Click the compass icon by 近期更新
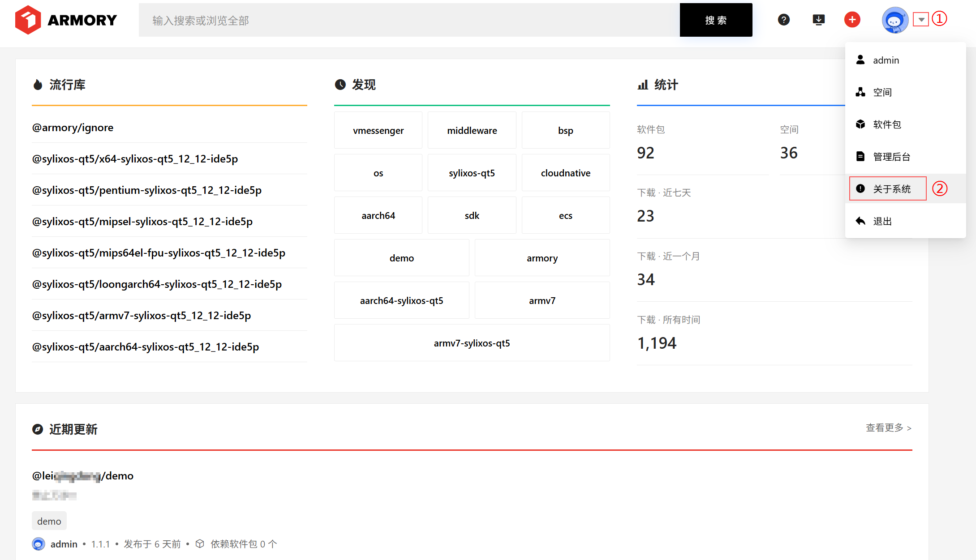Viewport: 976px width, 560px height. 38,429
